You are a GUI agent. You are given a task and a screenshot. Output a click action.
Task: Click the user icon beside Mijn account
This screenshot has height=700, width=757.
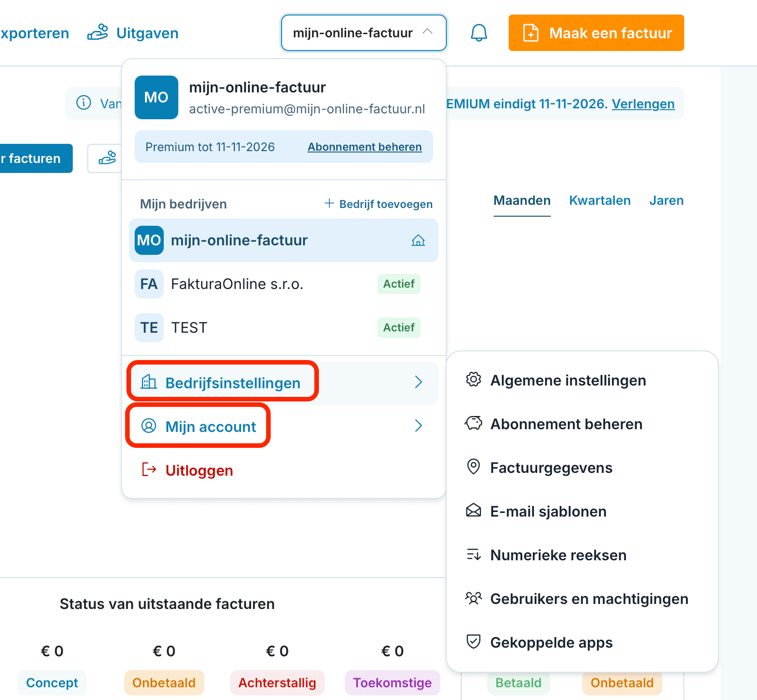pos(149,426)
